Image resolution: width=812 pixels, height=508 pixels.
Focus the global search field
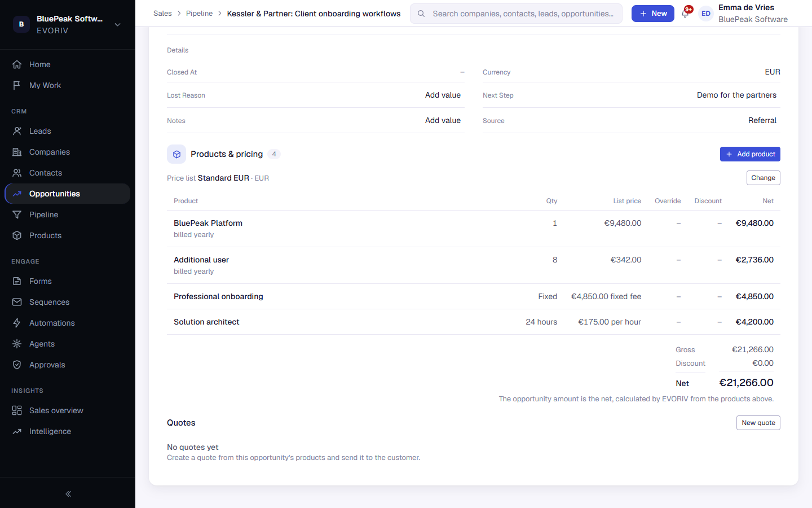[x=516, y=14]
